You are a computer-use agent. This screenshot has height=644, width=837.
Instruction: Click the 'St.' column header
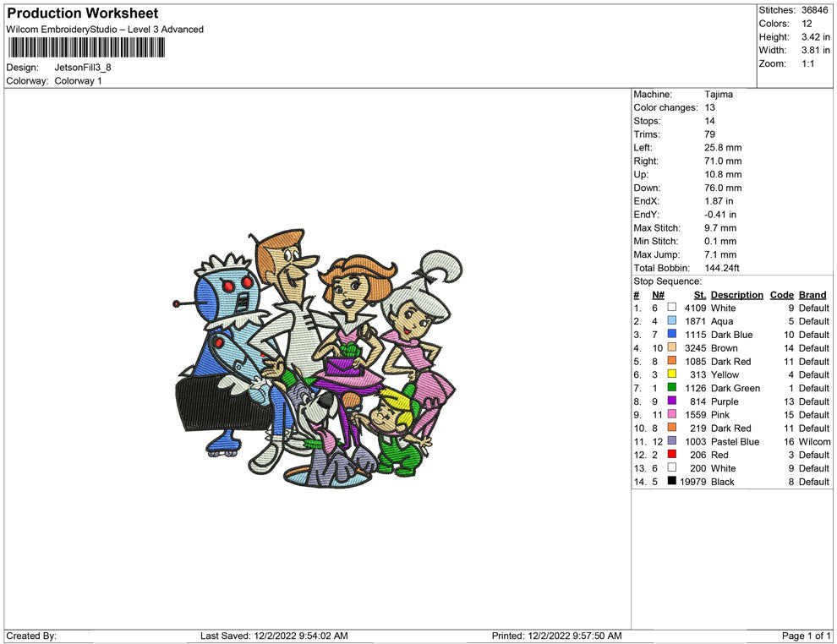tap(700, 295)
